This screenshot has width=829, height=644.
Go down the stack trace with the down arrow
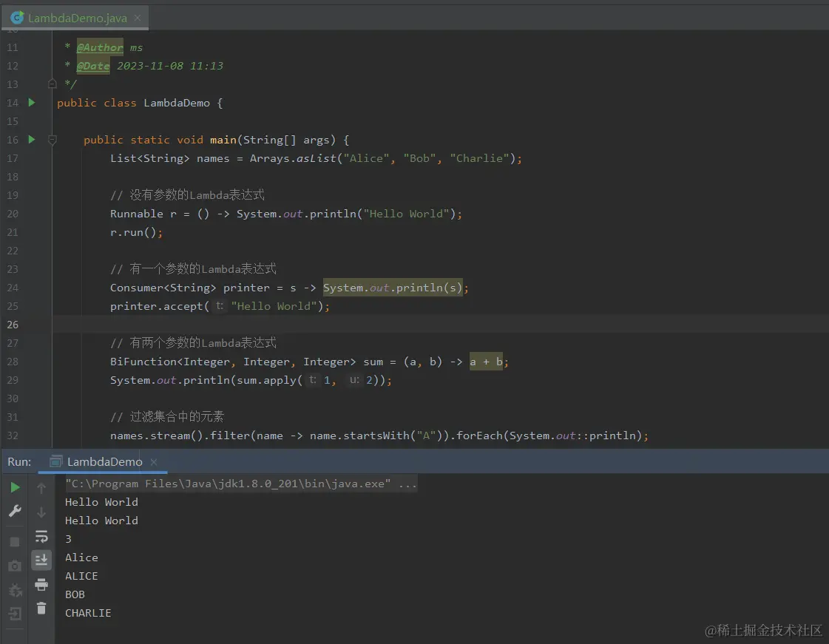pyautogui.click(x=41, y=512)
